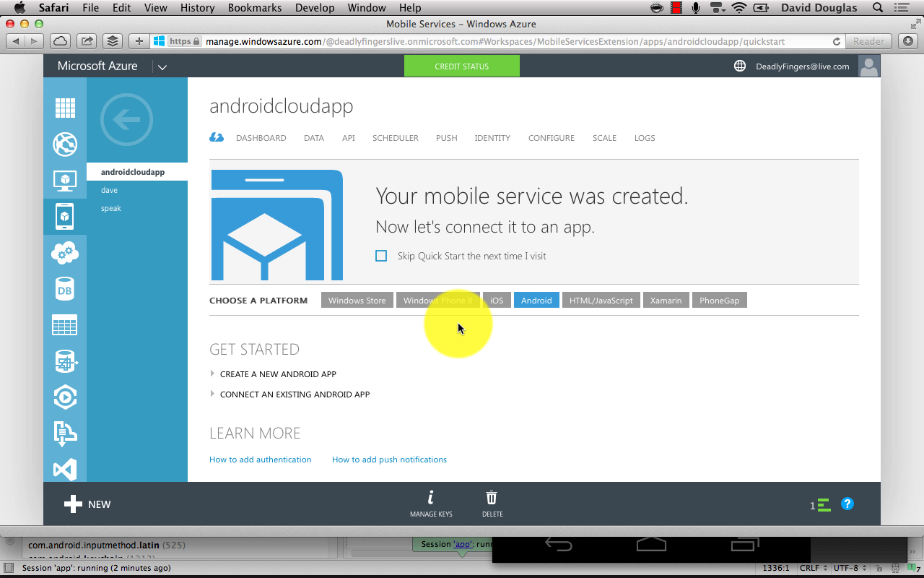Click Safari share button
This screenshot has width=924, height=578.
tap(86, 41)
